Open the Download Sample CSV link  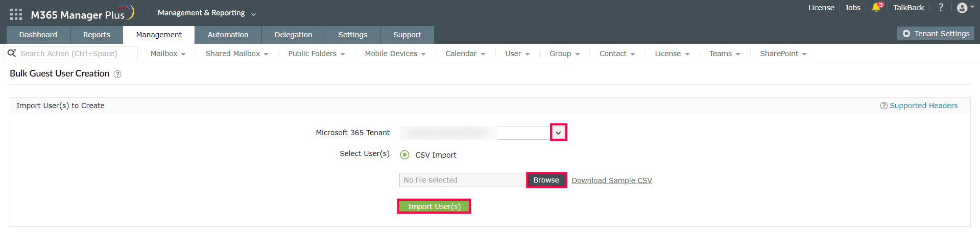point(612,181)
